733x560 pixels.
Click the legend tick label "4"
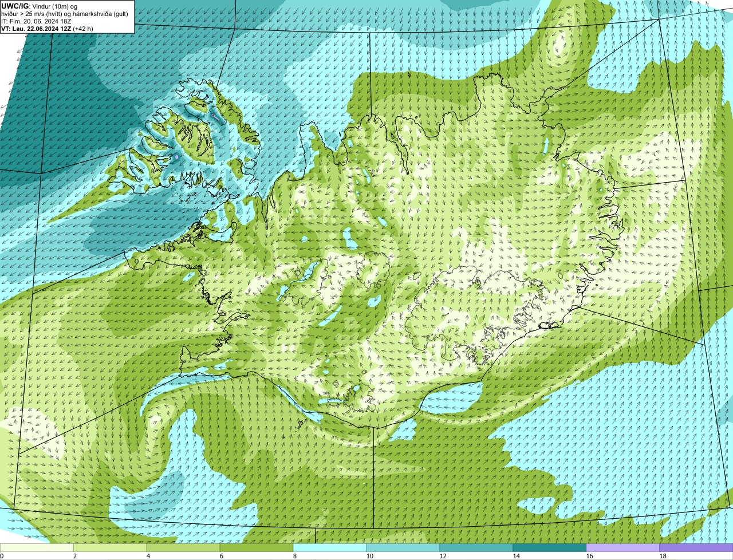(148, 556)
